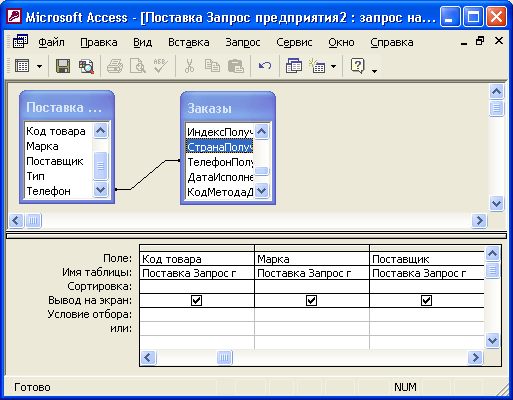Uncheck display box under Поставщик column
The height and width of the screenshot is (400, 513).
[x=426, y=301]
